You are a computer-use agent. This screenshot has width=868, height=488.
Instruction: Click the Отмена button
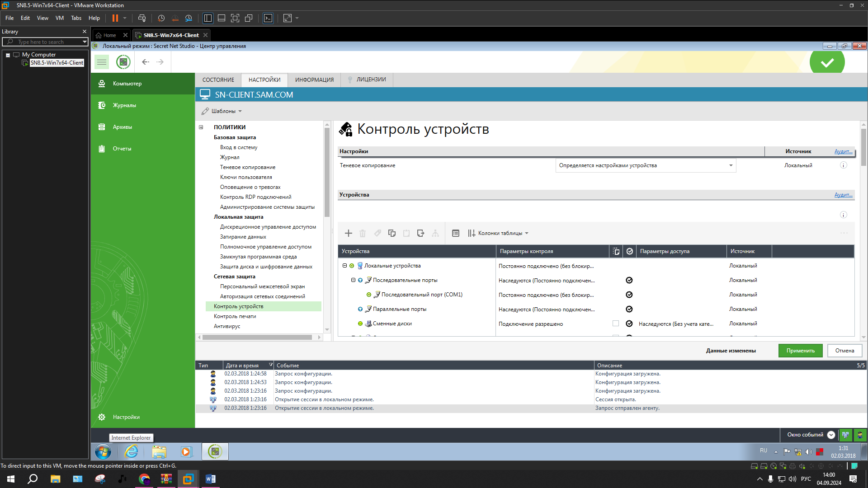pos(844,351)
